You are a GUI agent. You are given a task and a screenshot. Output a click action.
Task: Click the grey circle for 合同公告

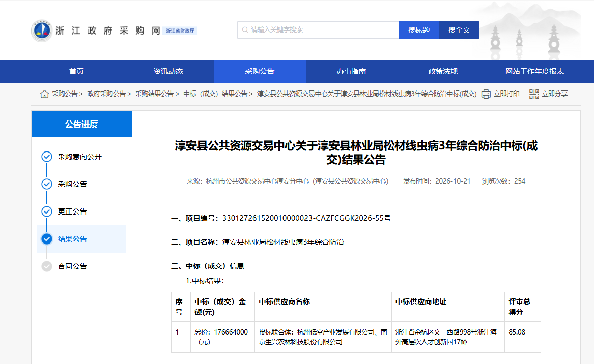pos(47,266)
